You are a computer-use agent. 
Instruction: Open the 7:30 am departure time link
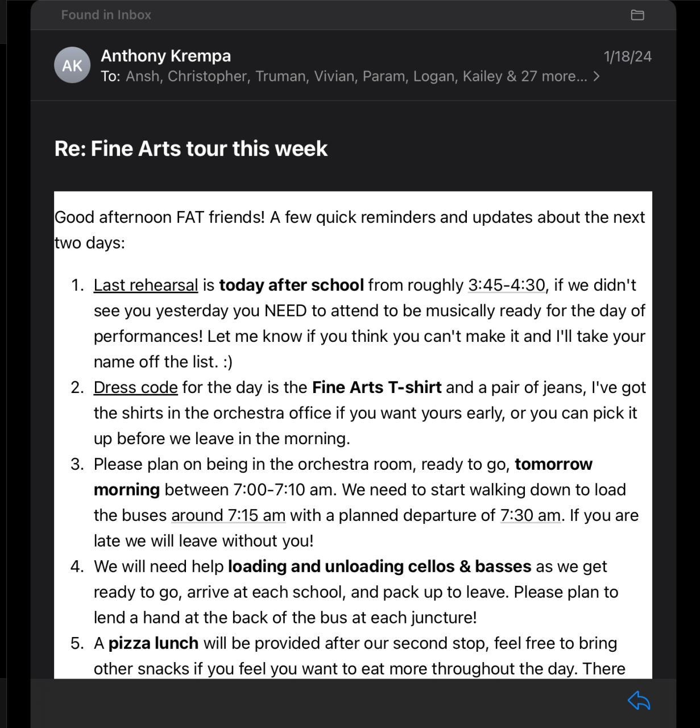[530, 515]
